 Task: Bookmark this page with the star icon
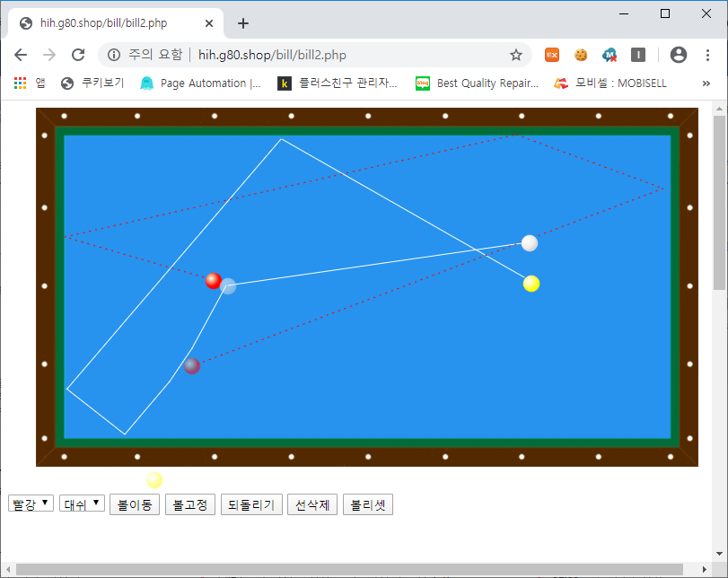[x=516, y=55]
